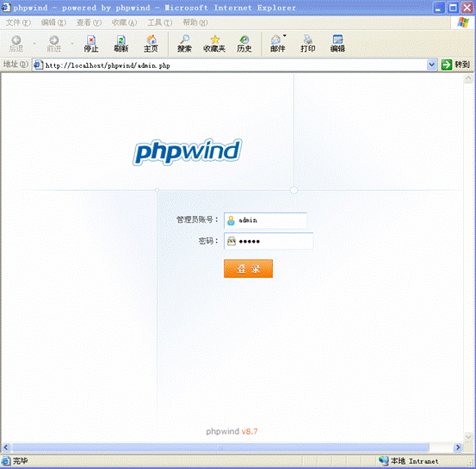Minimize the Internet Explorer window
The height and width of the screenshot is (469, 476).
tap(438, 8)
